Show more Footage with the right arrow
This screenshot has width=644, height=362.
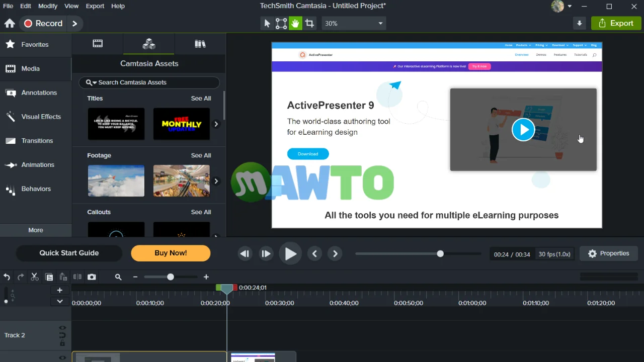[216, 181]
